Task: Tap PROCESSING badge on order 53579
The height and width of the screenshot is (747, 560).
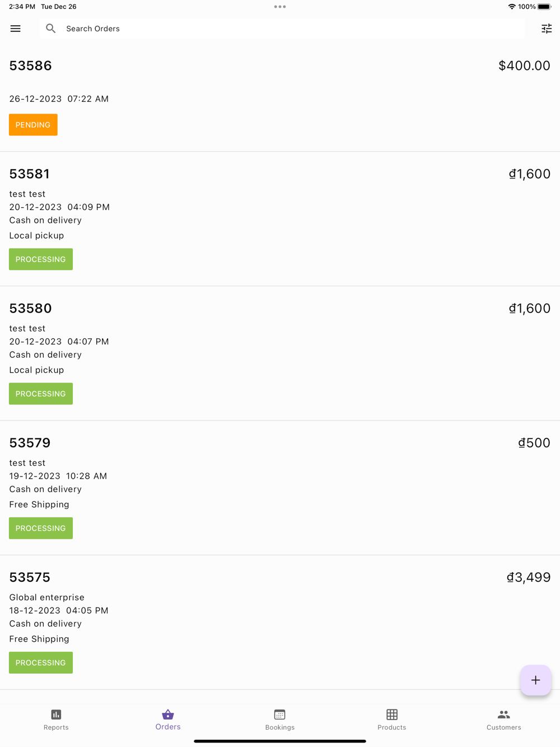Action: point(41,528)
